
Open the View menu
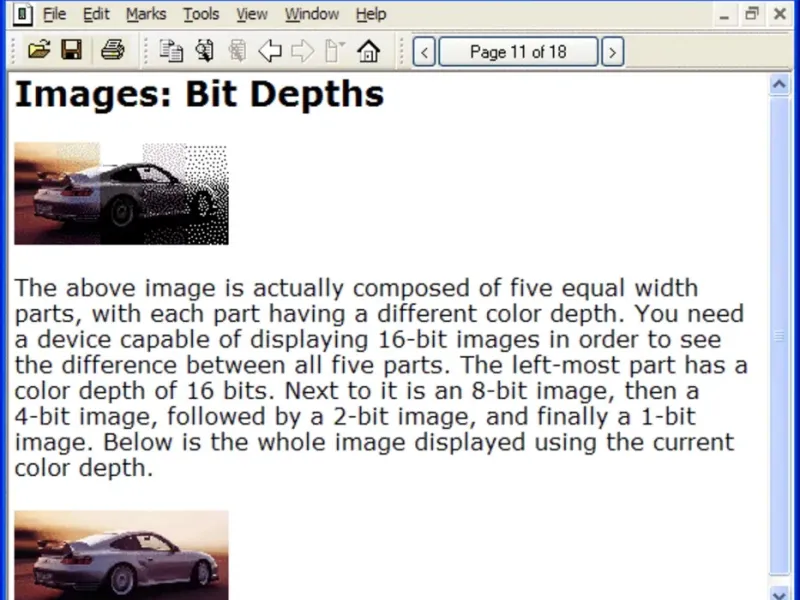(x=252, y=14)
